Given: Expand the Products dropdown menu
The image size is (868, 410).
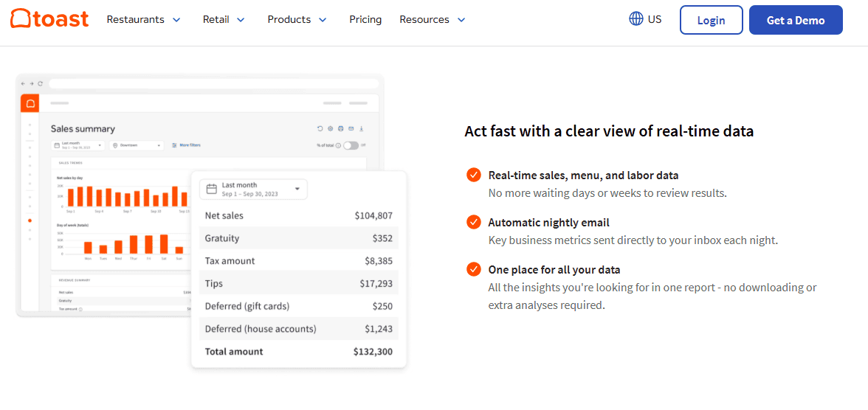Looking at the screenshot, I should click(297, 20).
